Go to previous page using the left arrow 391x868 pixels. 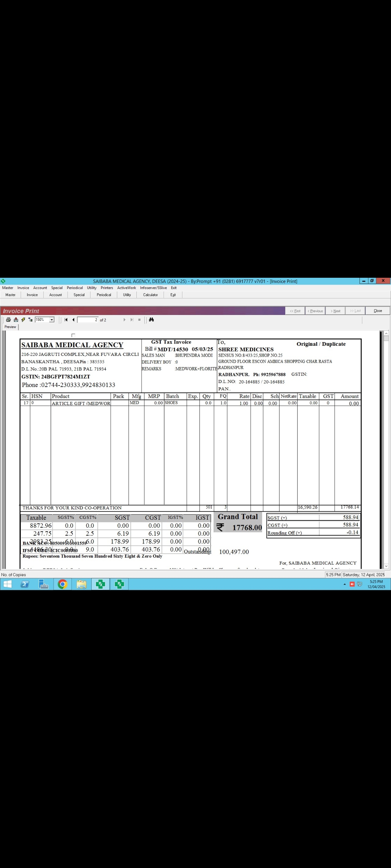point(73,320)
